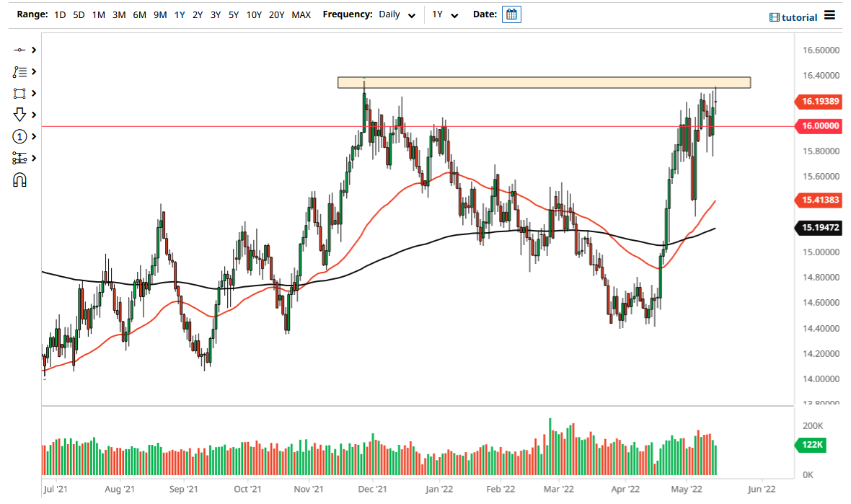This screenshot has width=851, height=504.
Task: Select the price levels measurement tool
Action: pos(19,158)
